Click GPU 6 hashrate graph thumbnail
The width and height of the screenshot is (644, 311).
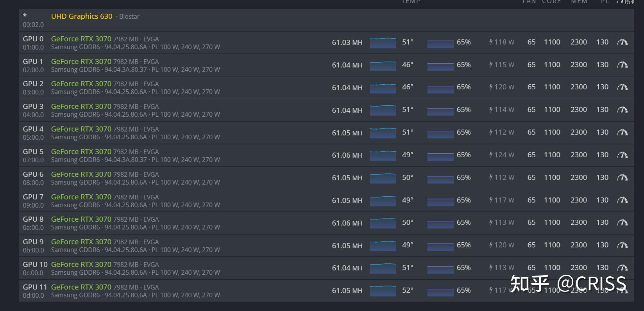click(383, 178)
